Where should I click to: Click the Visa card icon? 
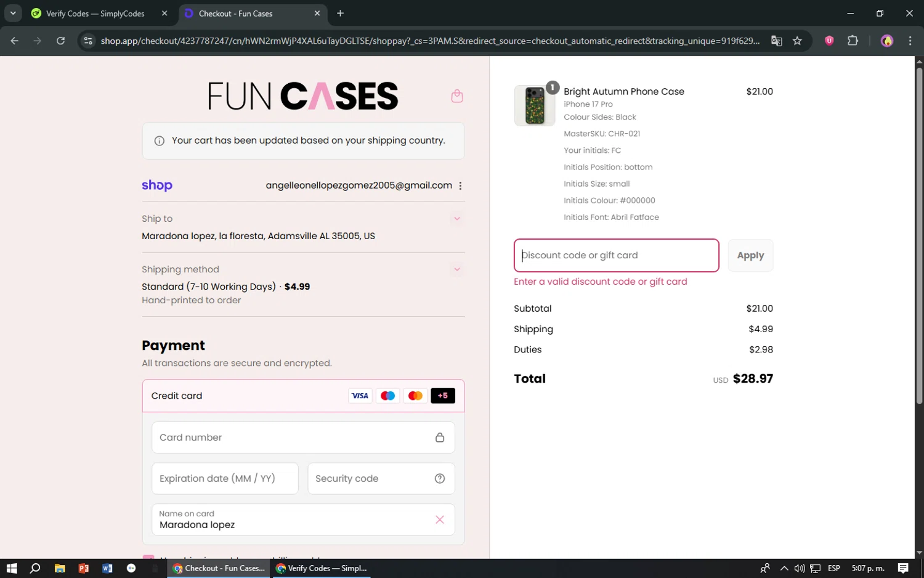click(360, 396)
